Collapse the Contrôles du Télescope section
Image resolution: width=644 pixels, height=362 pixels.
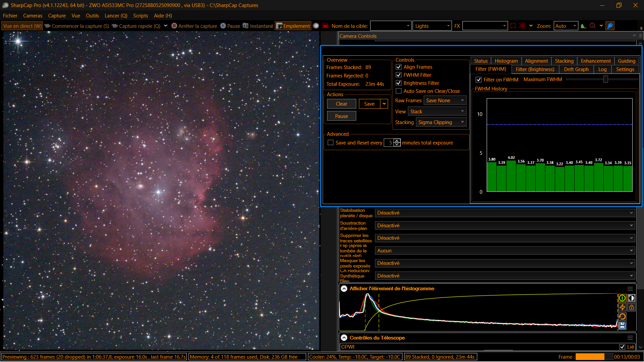(x=344, y=338)
